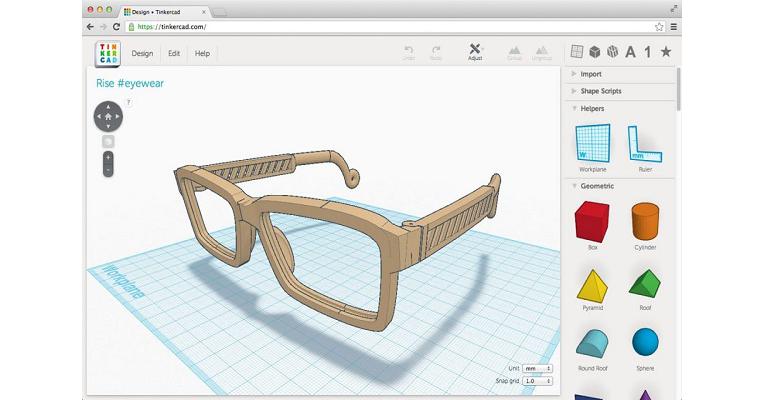Open the Favorites star shapes category
Image resolution: width=764 pixels, height=400 pixels.
(666, 52)
